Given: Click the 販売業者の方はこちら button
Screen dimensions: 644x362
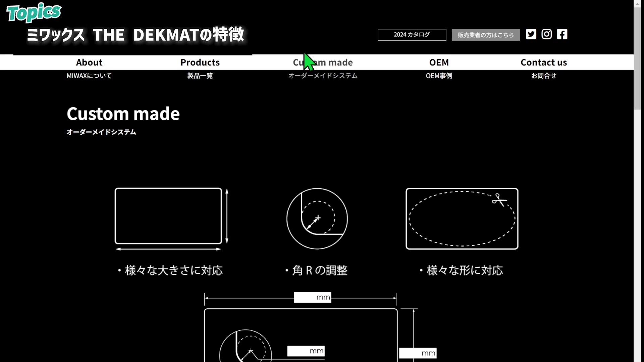Looking at the screenshot, I should pos(486,35).
